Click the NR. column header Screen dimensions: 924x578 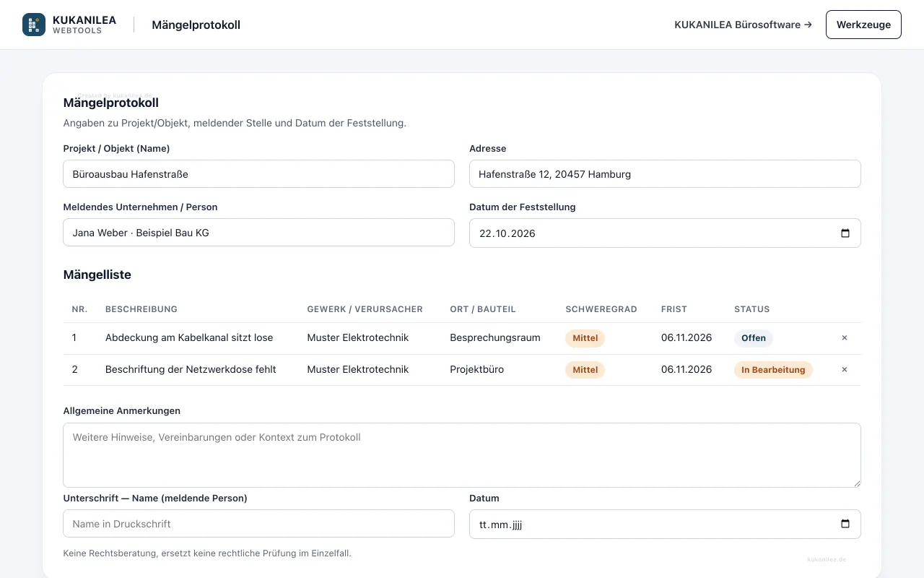coord(79,309)
